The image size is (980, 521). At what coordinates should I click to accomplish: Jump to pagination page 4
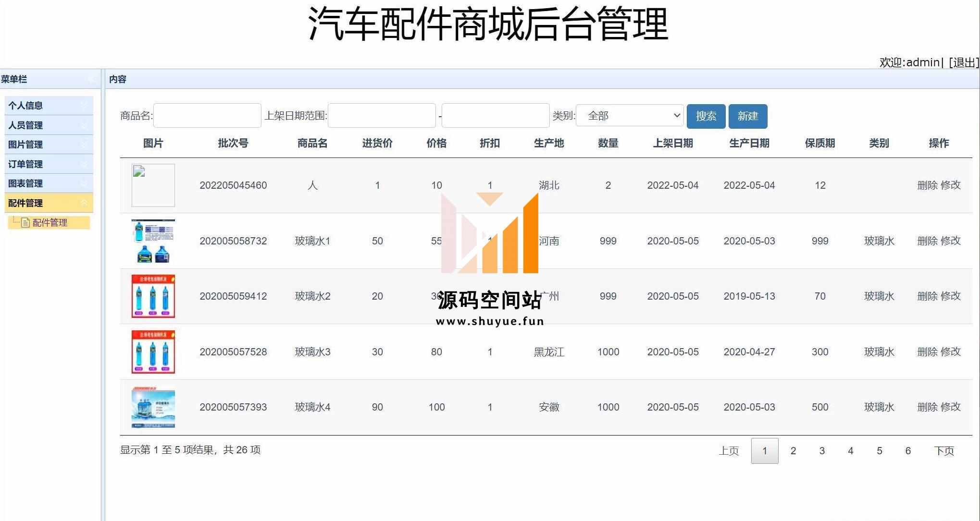click(x=851, y=451)
